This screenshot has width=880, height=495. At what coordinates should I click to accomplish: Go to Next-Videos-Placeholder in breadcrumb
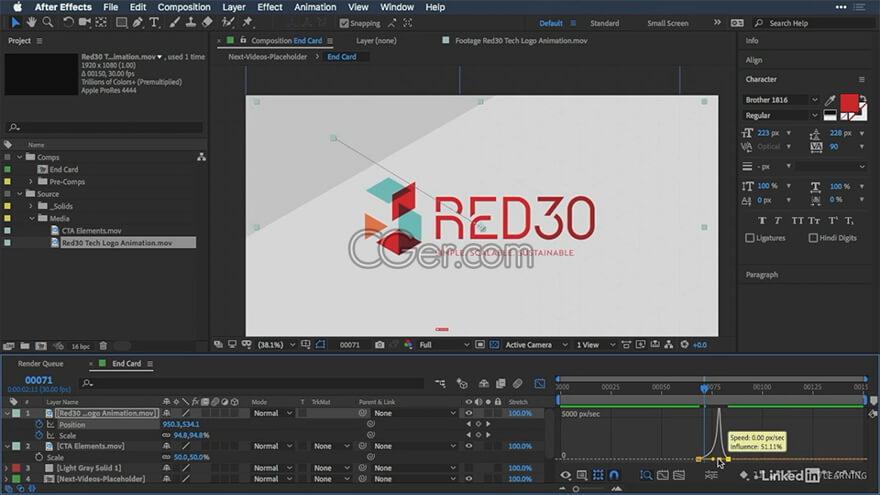tap(268, 57)
